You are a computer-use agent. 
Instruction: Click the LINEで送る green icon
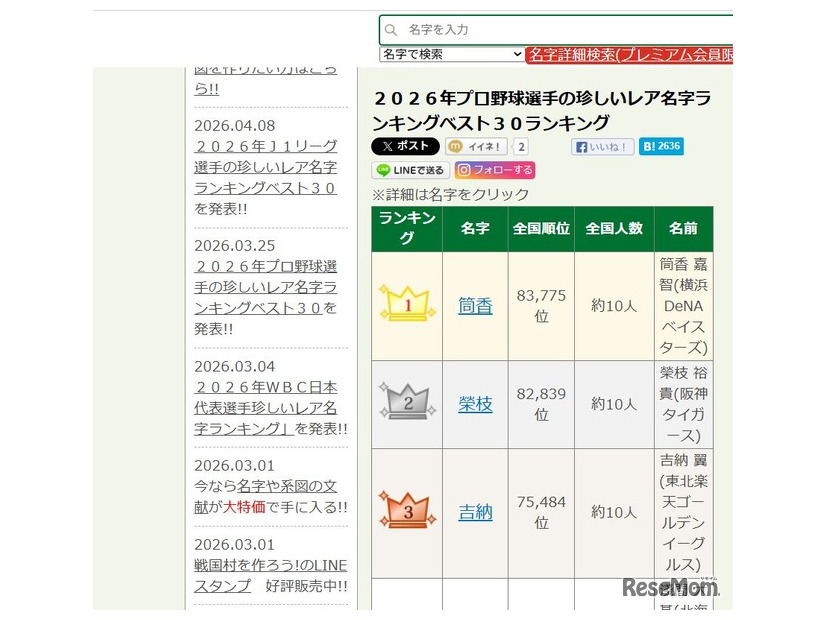tap(410, 170)
